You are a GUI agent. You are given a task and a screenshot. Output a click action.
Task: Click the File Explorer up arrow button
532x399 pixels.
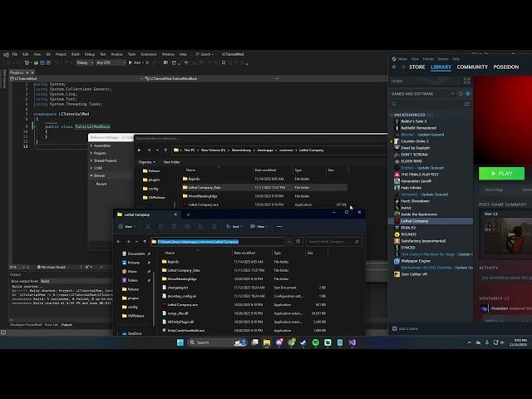[x=145, y=242]
